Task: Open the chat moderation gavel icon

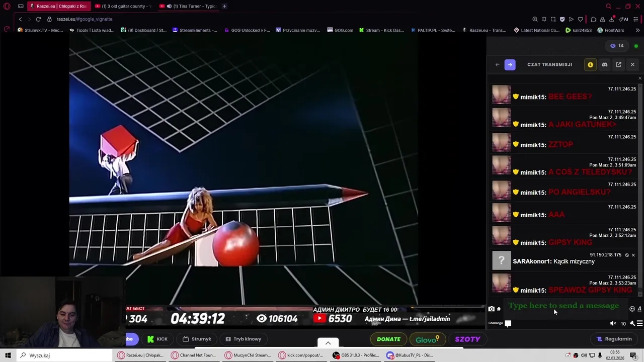Action: click(632, 324)
